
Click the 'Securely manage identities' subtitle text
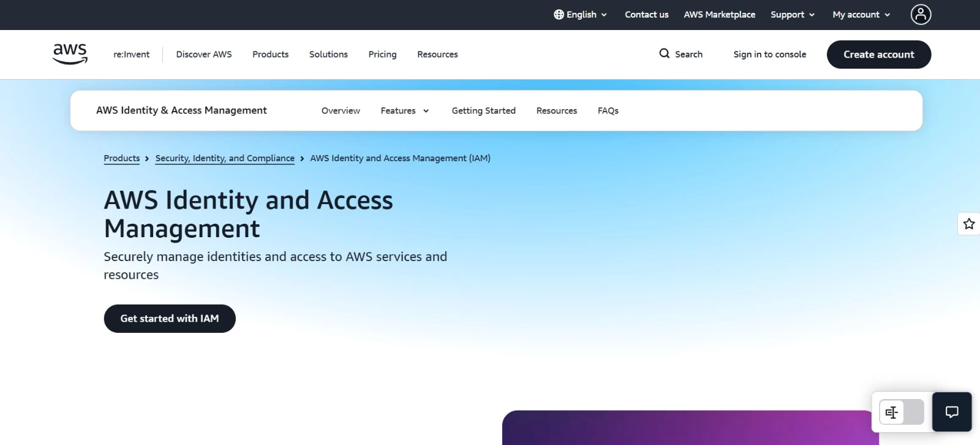275,265
